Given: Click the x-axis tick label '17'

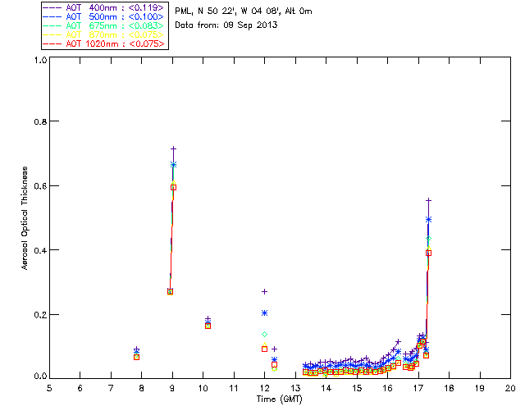Looking at the screenshot, I should [x=418, y=388].
